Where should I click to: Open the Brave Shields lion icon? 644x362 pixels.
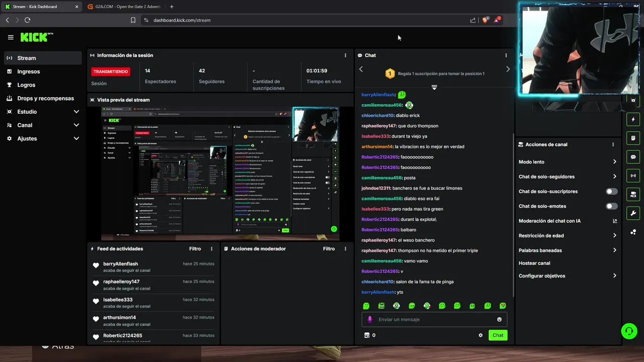pyautogui.click(x=486, y=20)
